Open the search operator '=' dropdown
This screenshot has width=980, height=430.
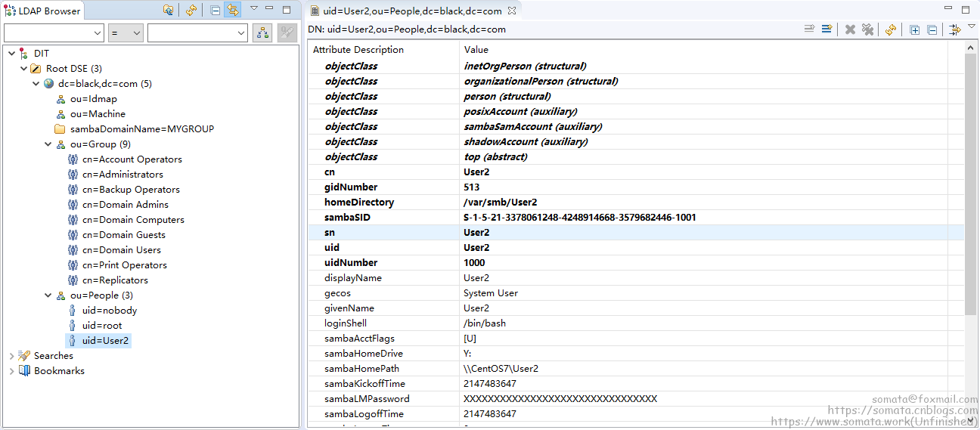point(126,32)
